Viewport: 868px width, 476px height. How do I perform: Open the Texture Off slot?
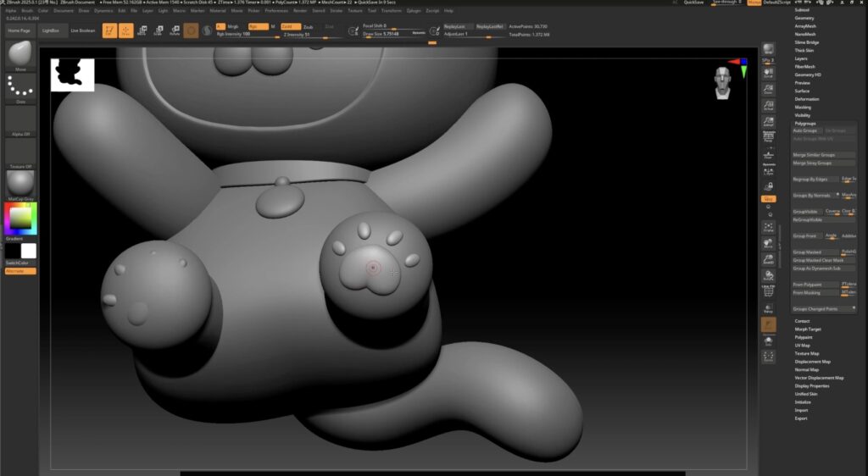point(20,153)
